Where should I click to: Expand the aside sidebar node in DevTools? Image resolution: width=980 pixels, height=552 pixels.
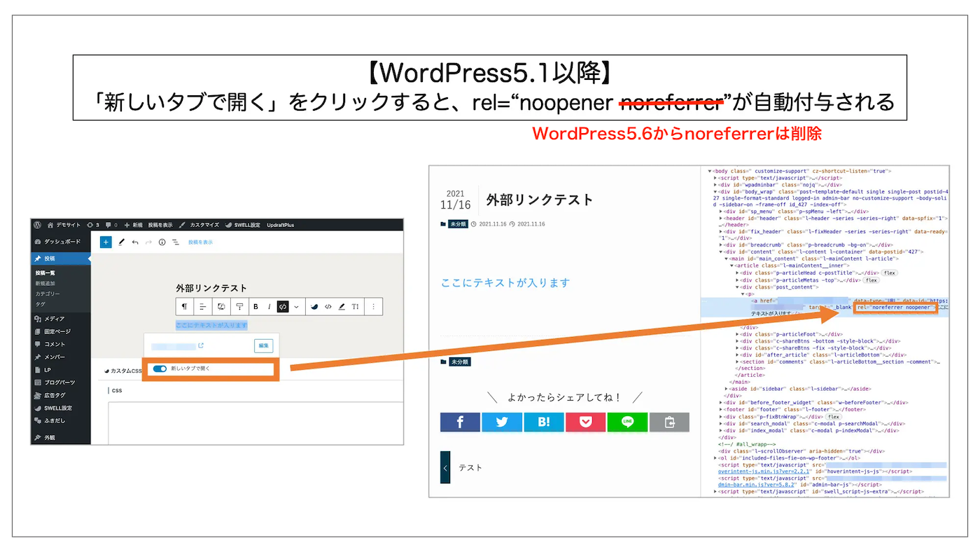click(x=727, y=388)
